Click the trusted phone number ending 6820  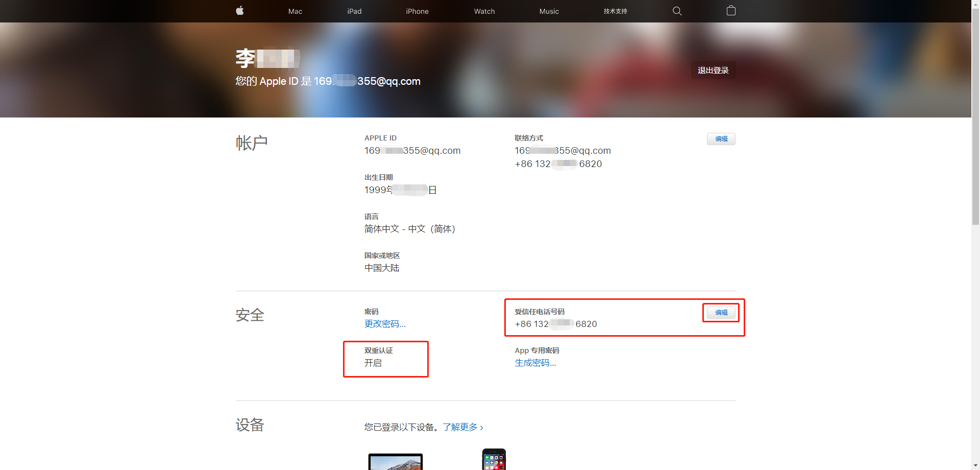(x=556, y=324)
